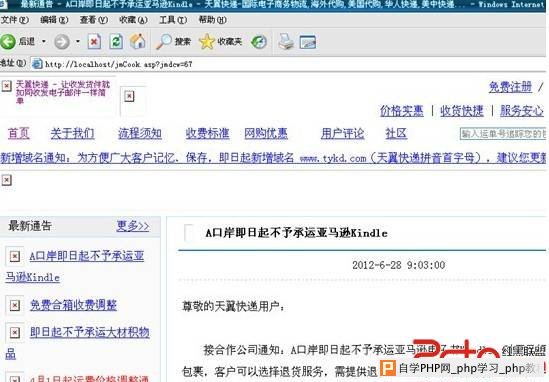The height and width of the screenshot is (382, 549).
Task: Click the green Back arrow button
Action: click(8, 42)
